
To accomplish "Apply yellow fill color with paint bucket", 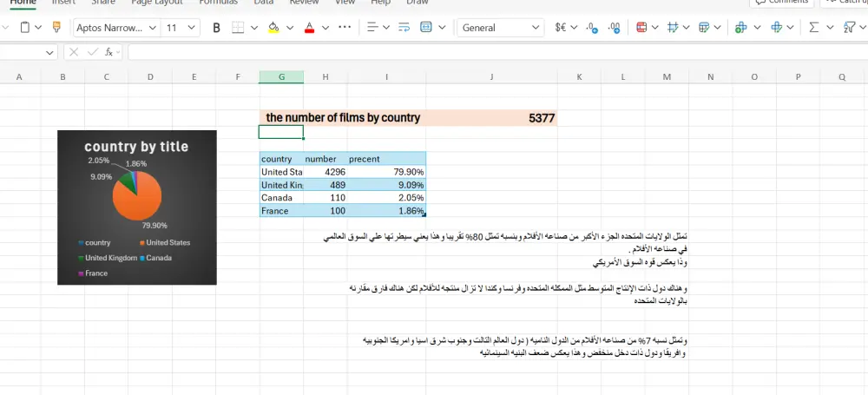I will click(273, 28).
